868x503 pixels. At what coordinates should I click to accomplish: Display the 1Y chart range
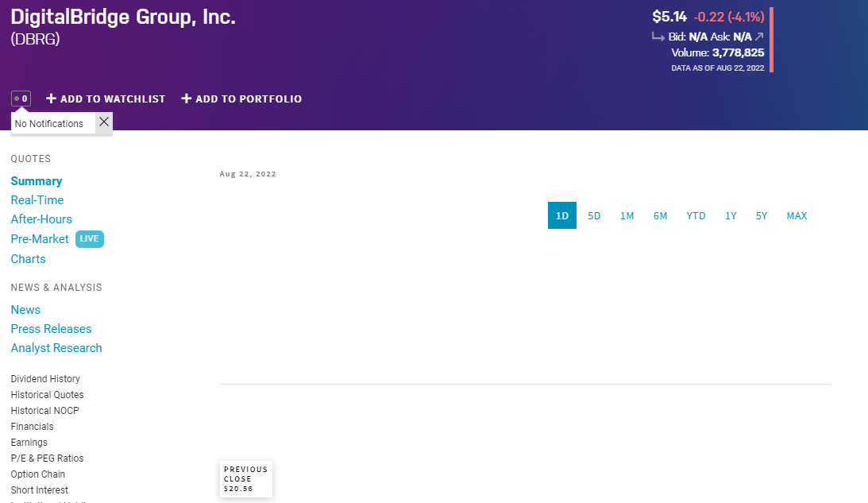tap(731, 215)
